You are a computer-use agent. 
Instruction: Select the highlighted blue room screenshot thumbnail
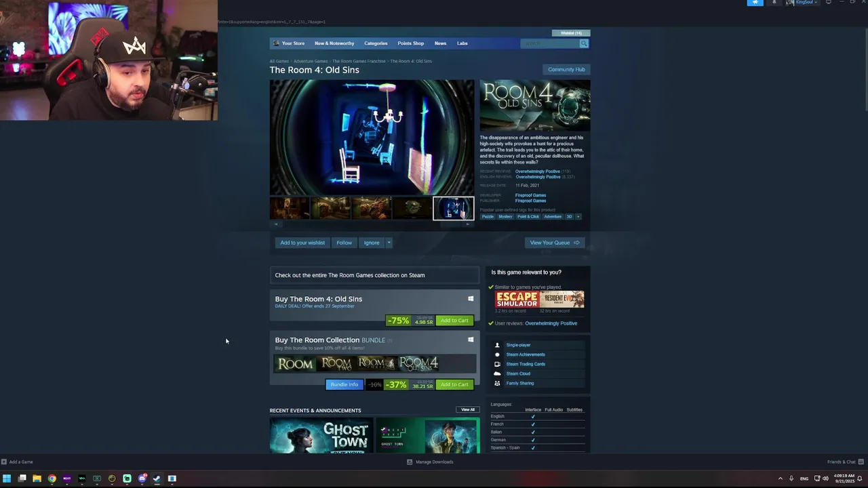click(454, 208)
